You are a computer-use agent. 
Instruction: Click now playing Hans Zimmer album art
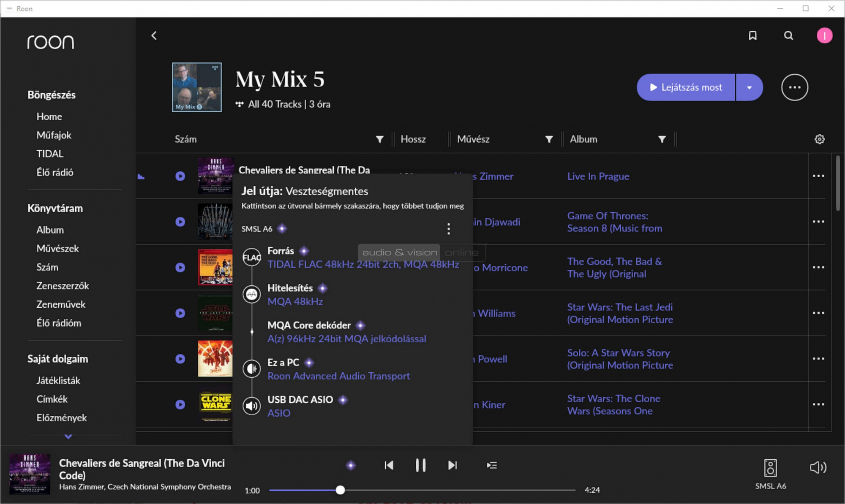tap(30, 474)
